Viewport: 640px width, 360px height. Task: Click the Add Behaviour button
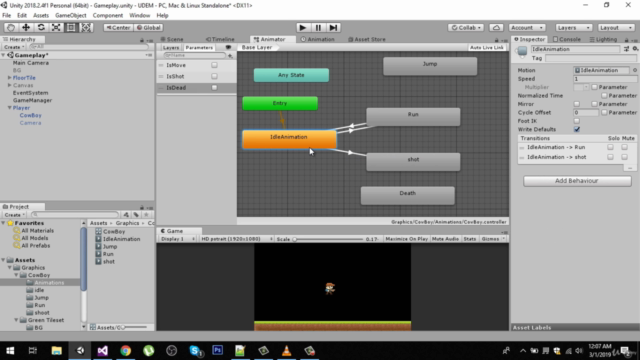[577, 181]
